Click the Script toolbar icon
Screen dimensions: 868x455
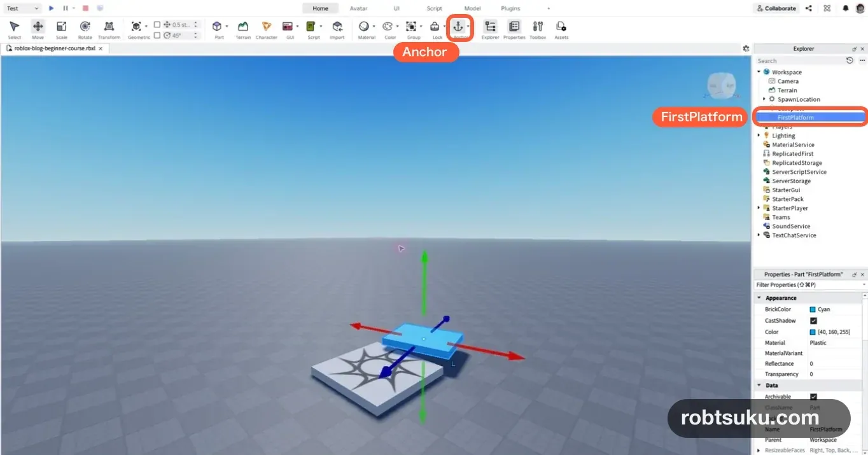311,26
